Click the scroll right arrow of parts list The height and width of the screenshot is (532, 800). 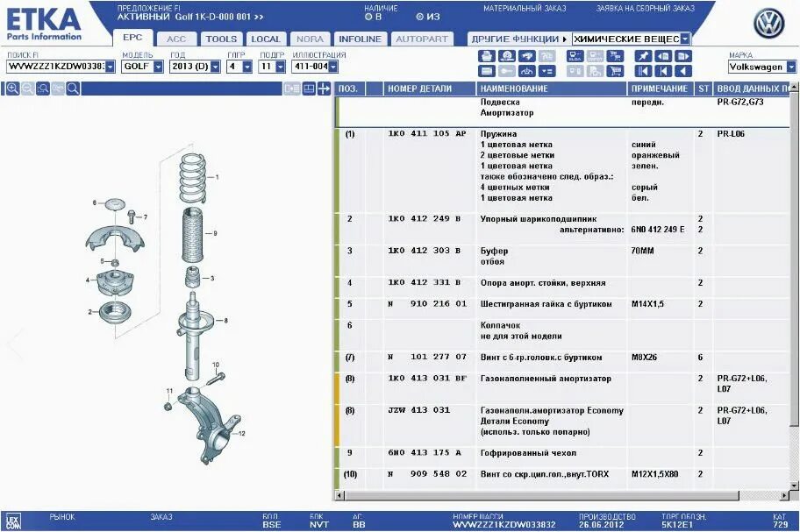(785, 495)
